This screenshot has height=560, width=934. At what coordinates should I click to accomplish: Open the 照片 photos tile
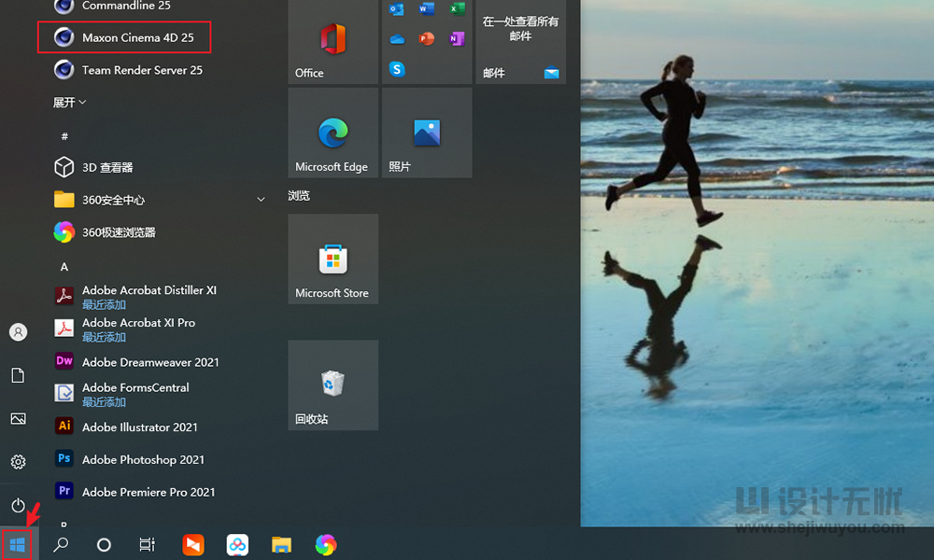pos(427,133)
